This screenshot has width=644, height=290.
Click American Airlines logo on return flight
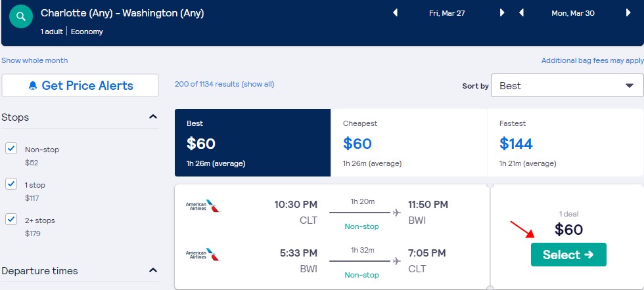tap(202, 255)
